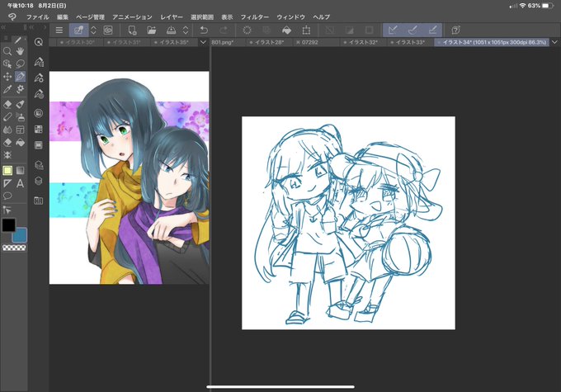Viewport: 561px width, 392px height.
Task: Select the Text tool A
Action: coord(20,183)
